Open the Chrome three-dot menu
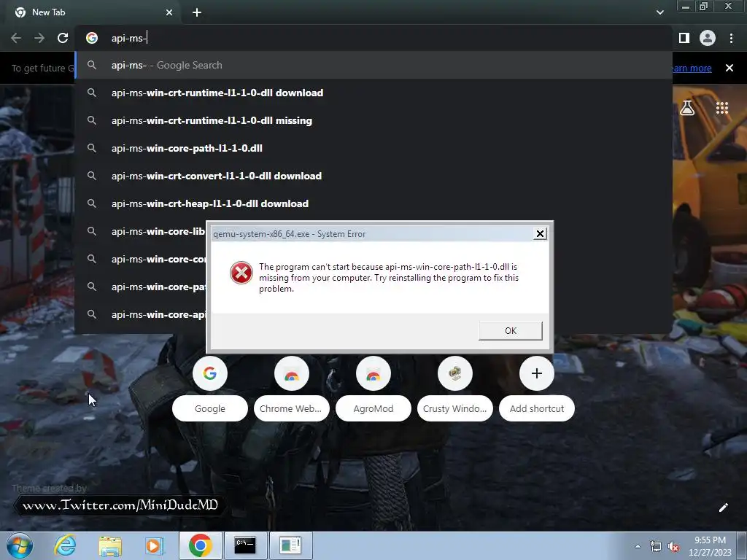This screenshot has width=747, height=560. point(731,38)
